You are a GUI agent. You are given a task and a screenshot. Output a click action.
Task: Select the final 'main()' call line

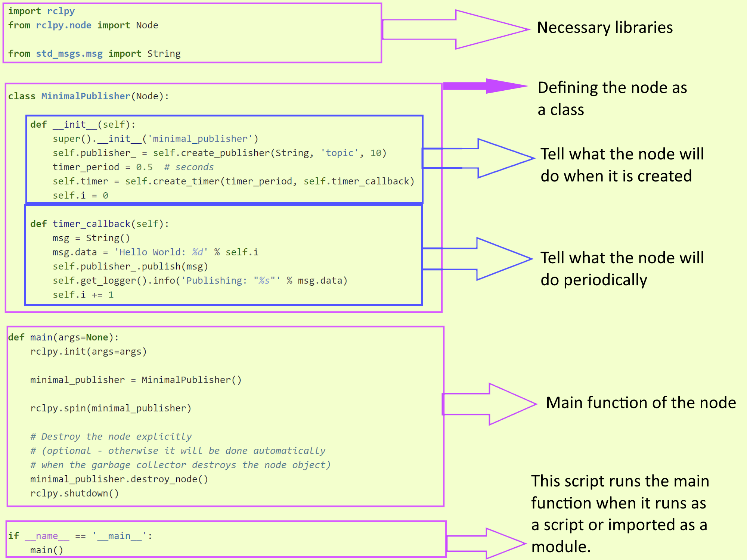47,550
